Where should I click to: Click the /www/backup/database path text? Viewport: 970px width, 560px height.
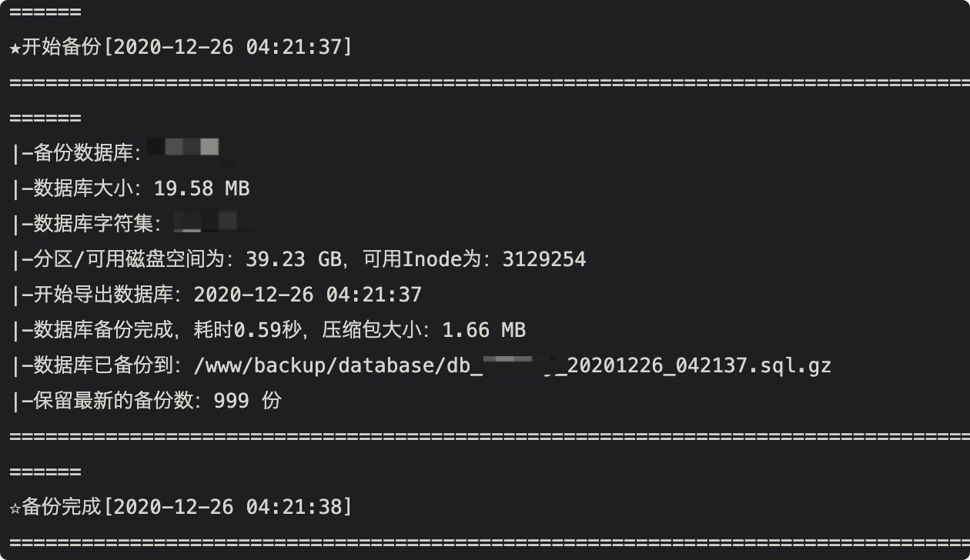tap(314, 365)
